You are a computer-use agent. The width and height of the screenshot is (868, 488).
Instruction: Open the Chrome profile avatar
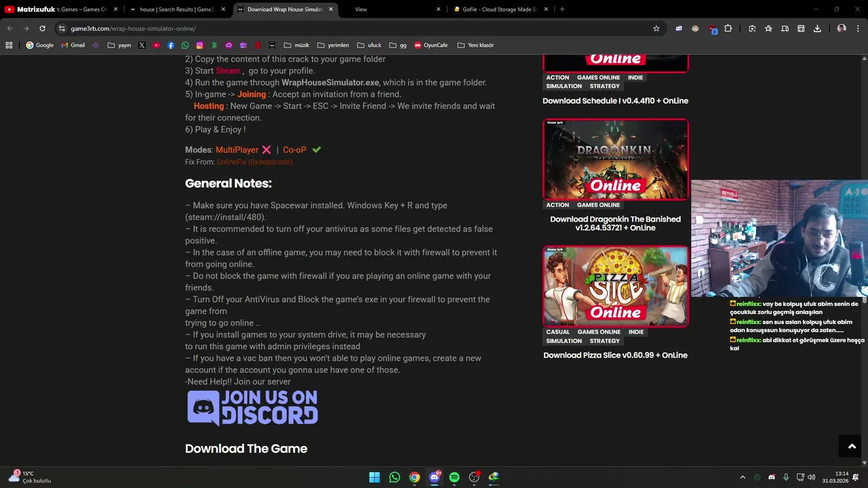[842, 28]
